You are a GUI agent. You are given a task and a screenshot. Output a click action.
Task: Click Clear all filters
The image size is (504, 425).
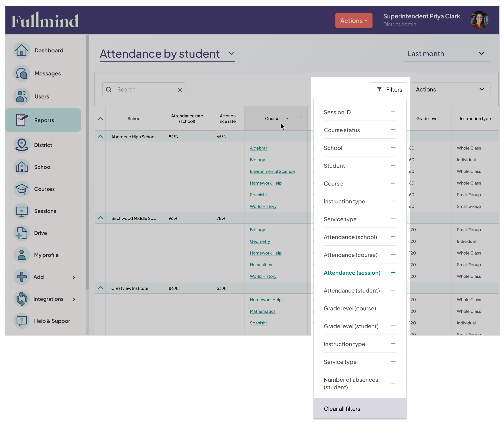click(342, 409)
